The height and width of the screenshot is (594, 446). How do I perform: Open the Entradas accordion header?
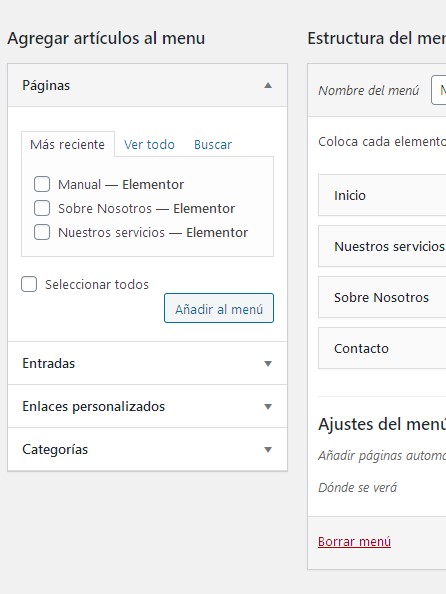tap(147, 363)
